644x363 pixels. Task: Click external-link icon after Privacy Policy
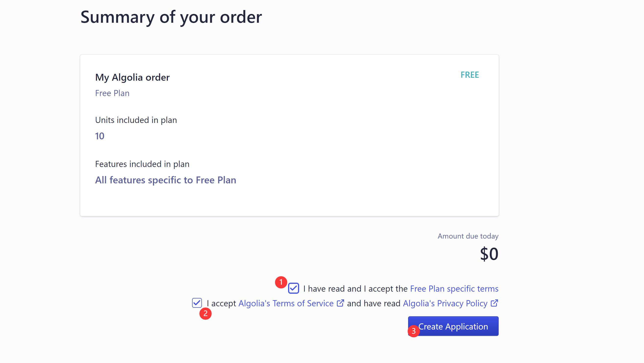(x=494, y=303)
